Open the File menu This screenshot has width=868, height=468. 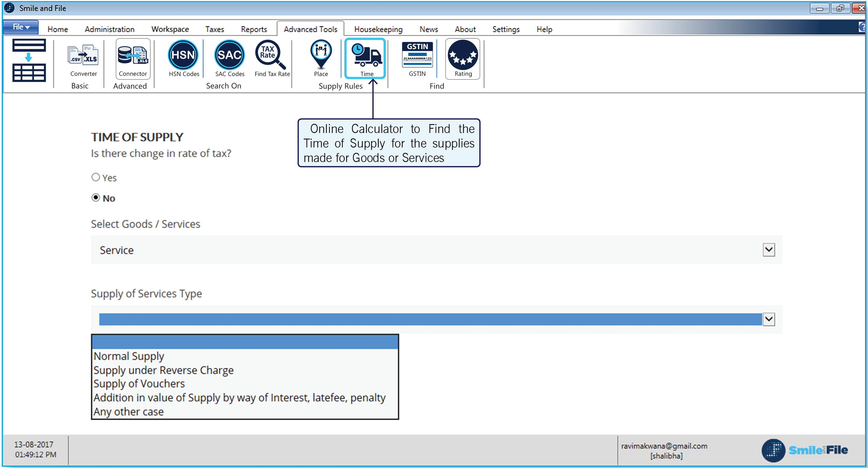coord(20,27)
